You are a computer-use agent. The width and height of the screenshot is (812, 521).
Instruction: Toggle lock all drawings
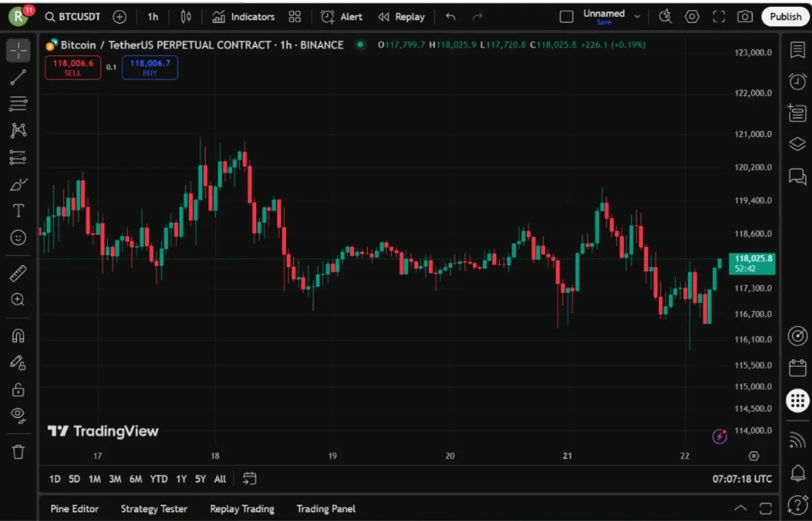(x=18, y=389)
